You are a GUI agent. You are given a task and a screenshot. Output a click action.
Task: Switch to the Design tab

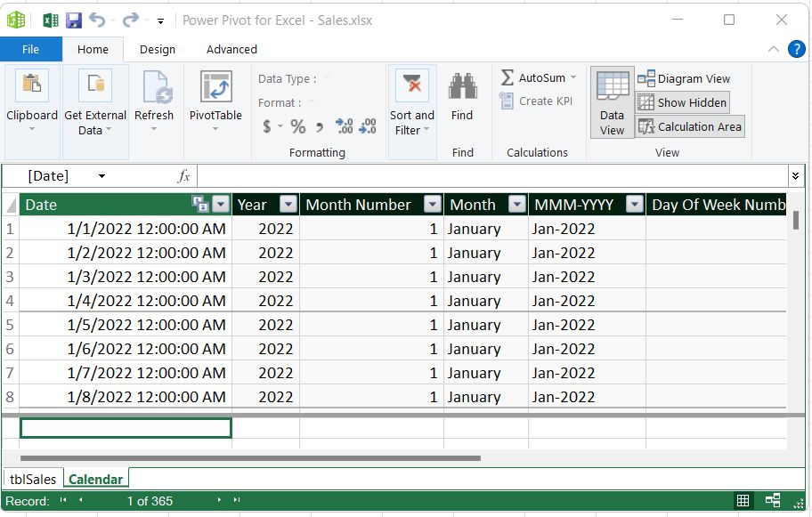click(x=158, y=49)
